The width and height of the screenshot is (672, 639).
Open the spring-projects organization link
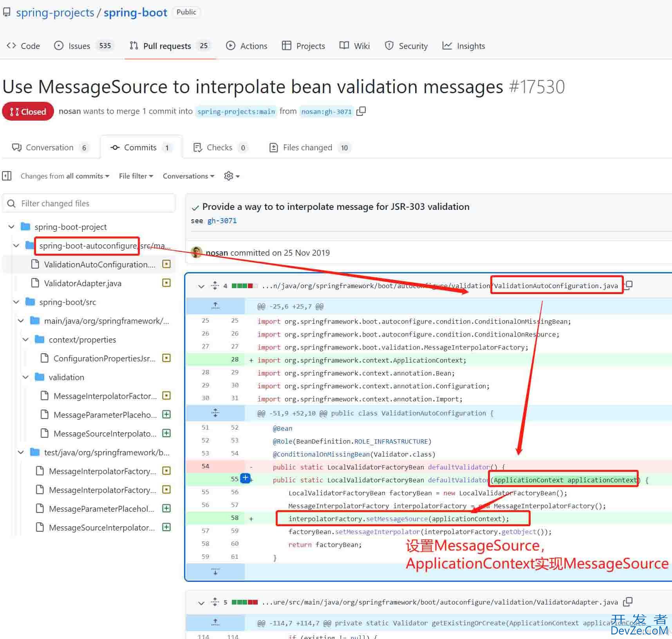(x=55, y=13)
